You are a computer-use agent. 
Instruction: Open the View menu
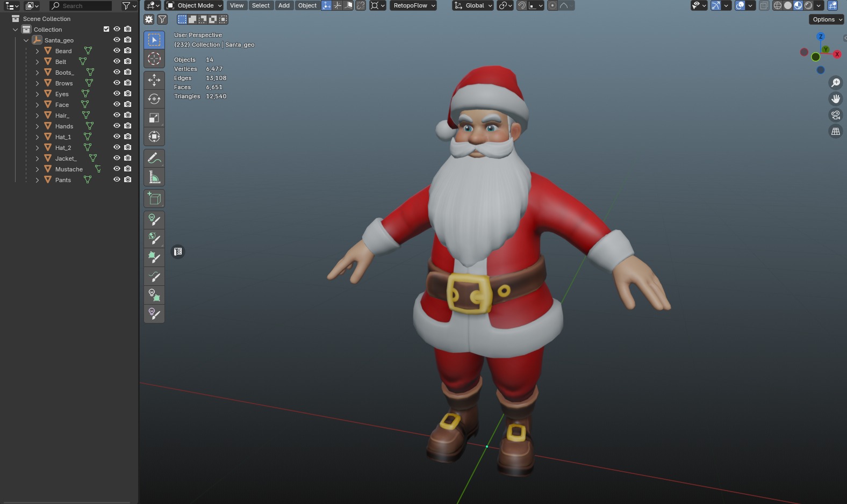tap(236, 5)
